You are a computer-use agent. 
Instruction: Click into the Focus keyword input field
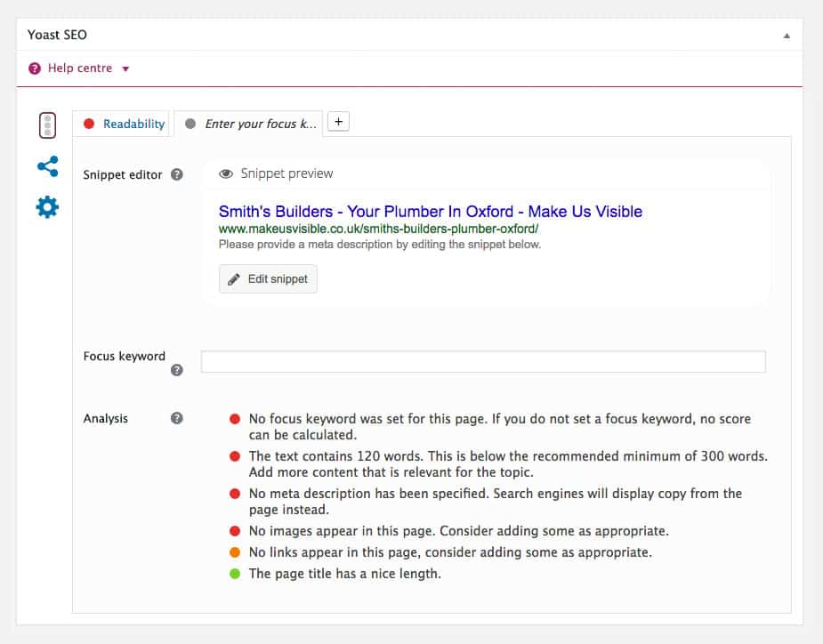tap(483, 362)
